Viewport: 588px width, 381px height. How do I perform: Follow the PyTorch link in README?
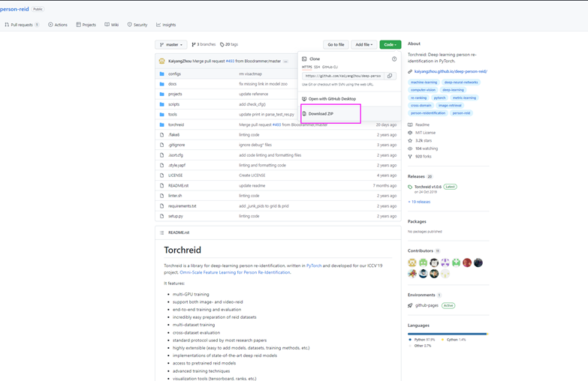(x=314, y=265)
